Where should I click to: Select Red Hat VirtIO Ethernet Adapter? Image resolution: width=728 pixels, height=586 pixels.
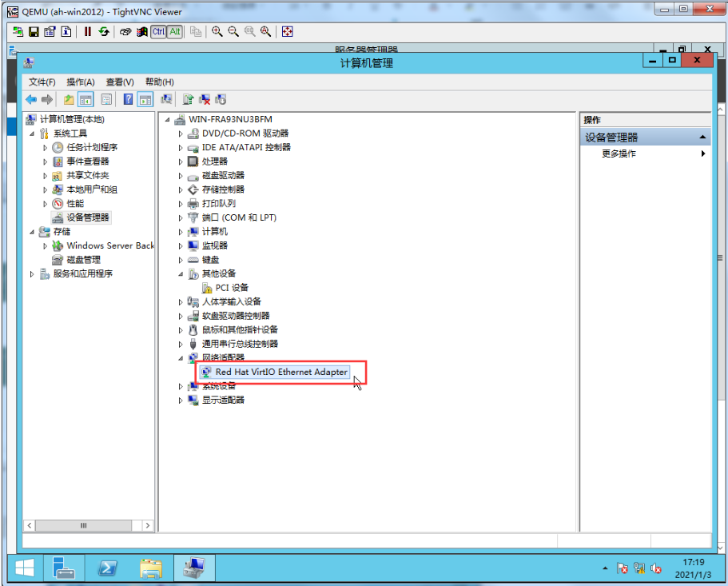[x=281, y=373]
